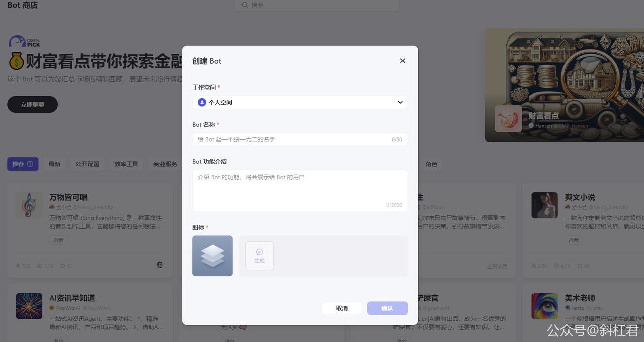Open the 美术老师 bot icon
644x342 pixels.
(544, 306)
